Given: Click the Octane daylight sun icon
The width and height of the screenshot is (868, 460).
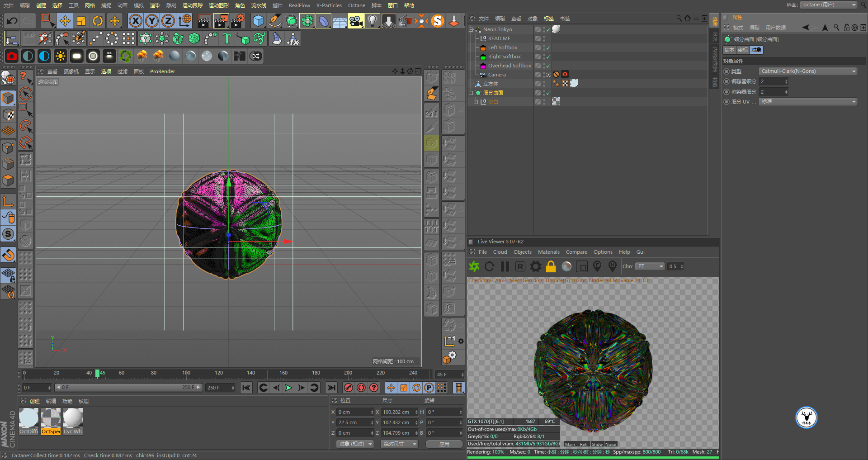Looking at the screenshot, I should pyautogui.click(x=61, y=56).
